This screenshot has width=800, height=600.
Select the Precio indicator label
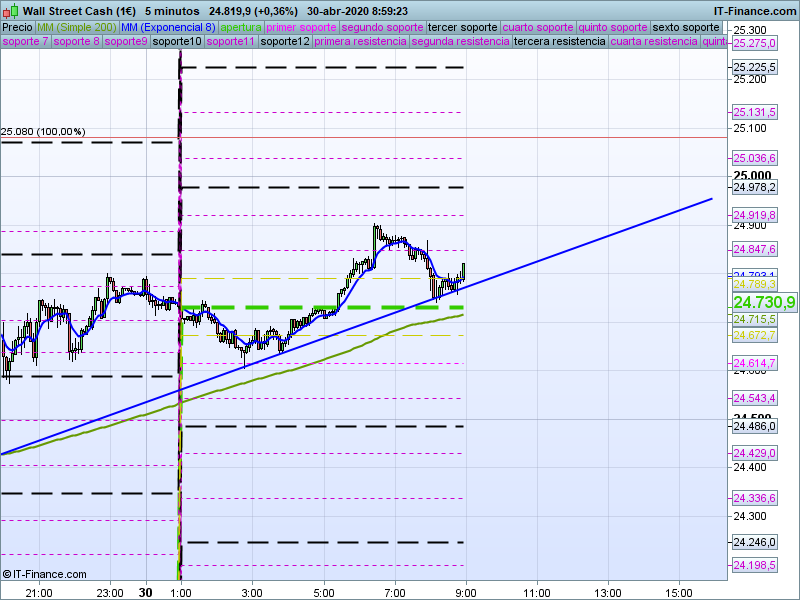17,27
